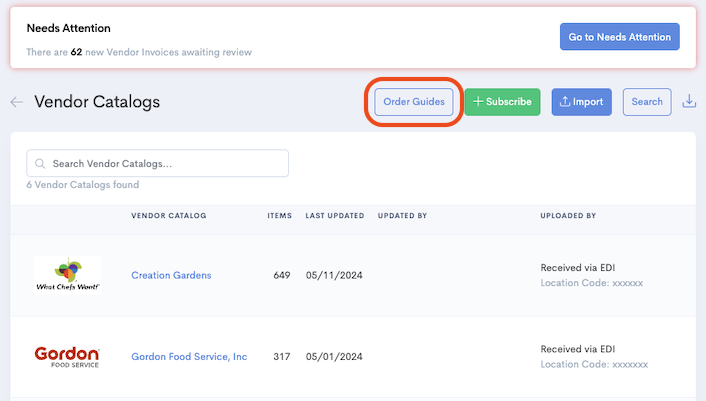Click the back arrow beside Vendor Catalogs

(16, 102)
